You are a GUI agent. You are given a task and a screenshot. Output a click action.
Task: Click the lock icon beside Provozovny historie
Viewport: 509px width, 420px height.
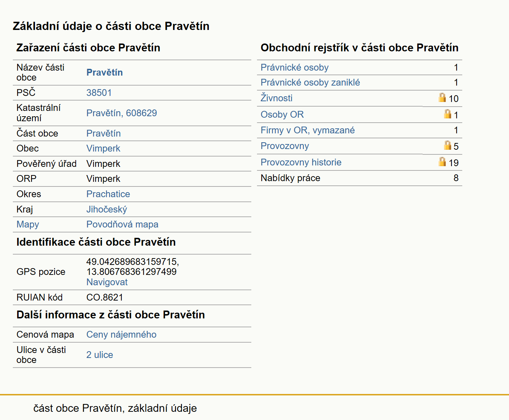tap(442, 162)
